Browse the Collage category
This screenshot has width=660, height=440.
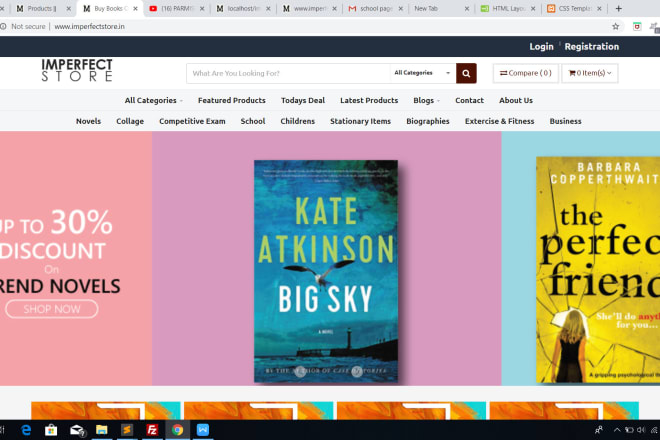(130, 121)
